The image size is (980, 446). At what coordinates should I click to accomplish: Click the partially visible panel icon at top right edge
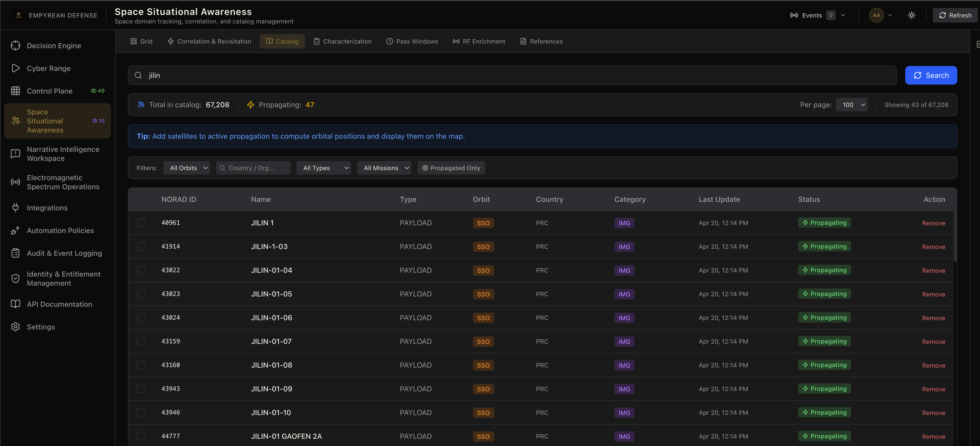(978, 45)
